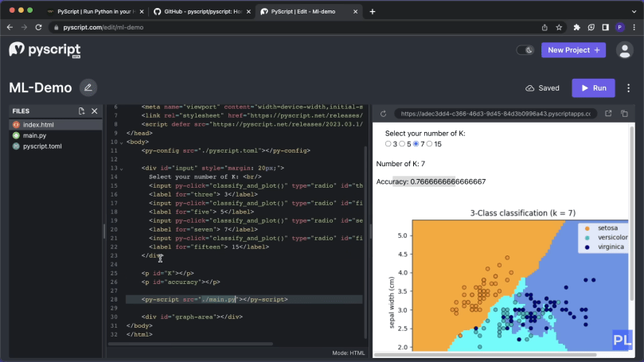The height and width of the screenshot is (362, 644).
Task: Reload the preview pane
Action: tap(383, 114)
